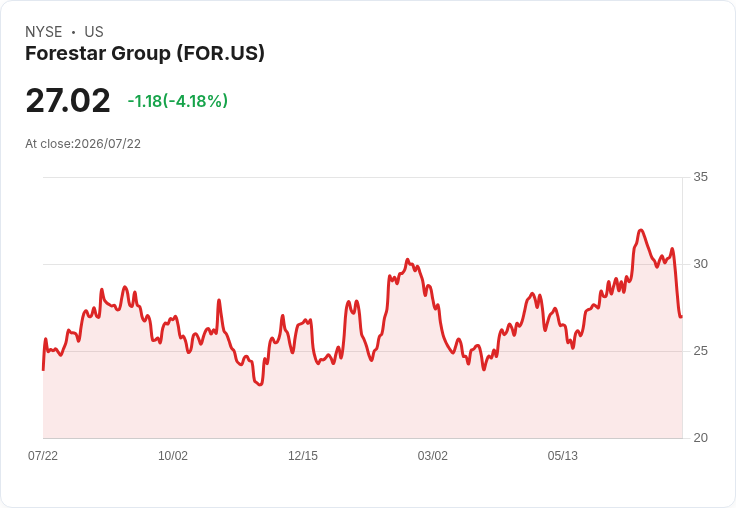Click the chart's lowest trough near 23
The image size is (736, 508).
(x=261, y=385)
